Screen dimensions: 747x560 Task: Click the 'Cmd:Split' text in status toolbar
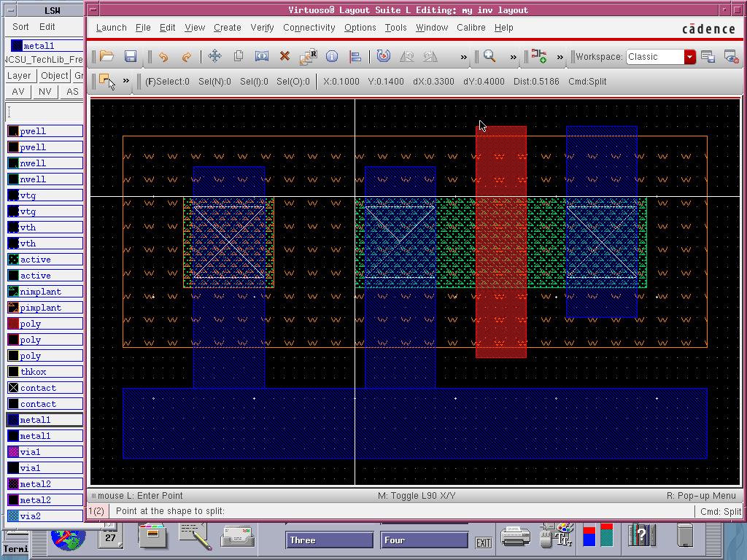tap(587, 82)
